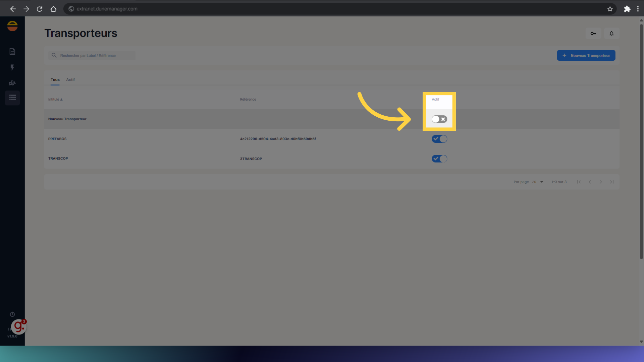
Task: Open the Par page 20 dropdown
Action: (537, 182)
